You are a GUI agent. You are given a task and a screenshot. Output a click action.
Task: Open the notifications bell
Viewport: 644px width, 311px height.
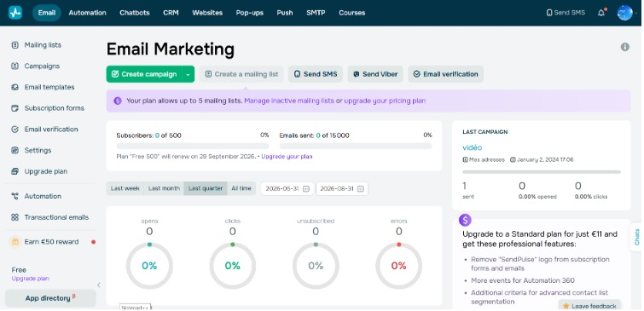(601, 13)
